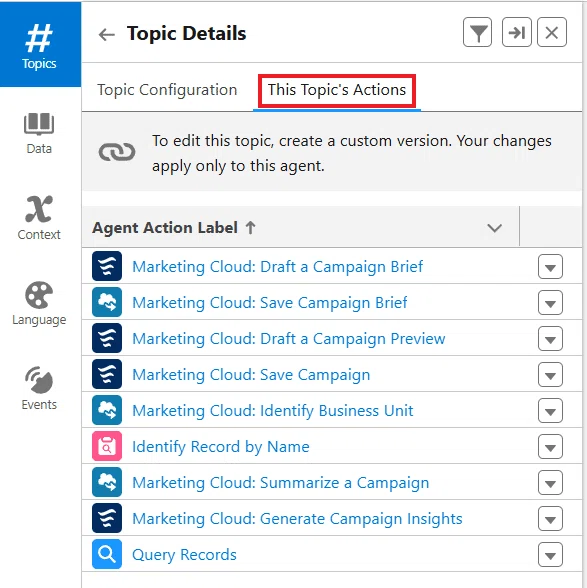This screenshot has height=588, width=587.
Task: Open dropdown for Query Records row
Action: [x=550, y=555]
